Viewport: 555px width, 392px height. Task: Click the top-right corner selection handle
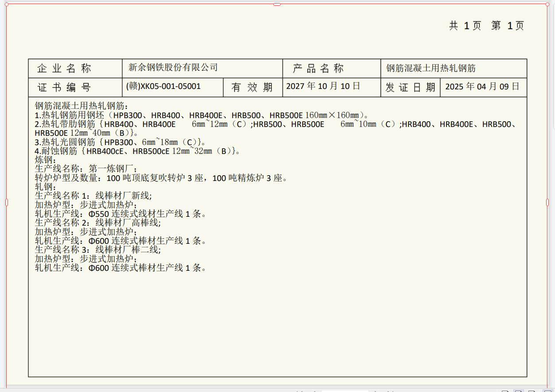coord(548,4)
